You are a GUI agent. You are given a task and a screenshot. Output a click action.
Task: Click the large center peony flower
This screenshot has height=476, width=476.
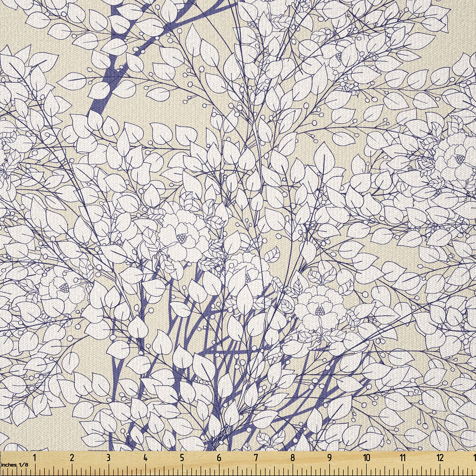(181, 236)
